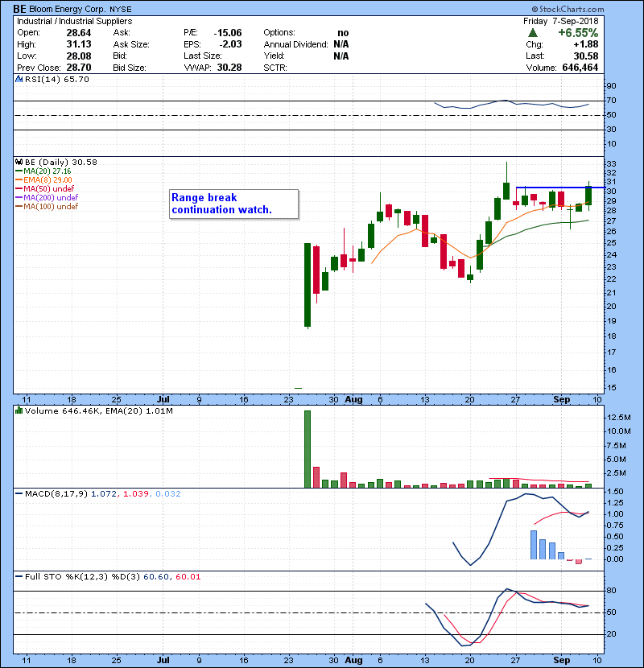Click the RSI indicator icon beside RSI(14)

point(19,79)
